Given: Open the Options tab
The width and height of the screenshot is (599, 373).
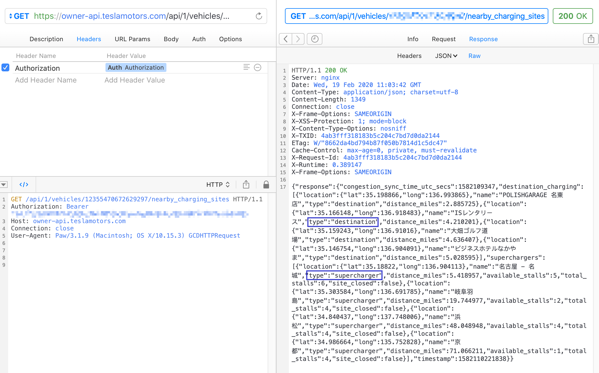Looking at the screenshot, I should tap(230, 39).
